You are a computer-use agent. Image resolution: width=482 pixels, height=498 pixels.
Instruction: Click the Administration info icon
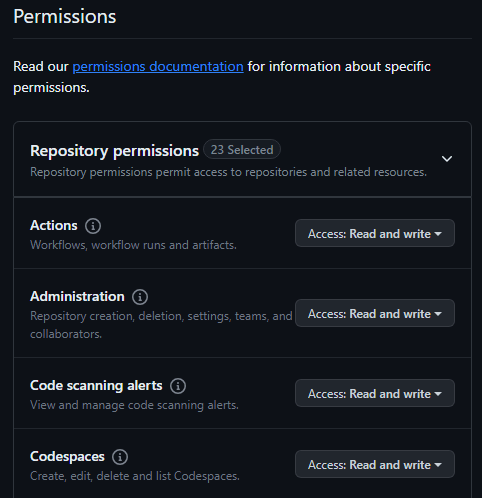[140, 297]
